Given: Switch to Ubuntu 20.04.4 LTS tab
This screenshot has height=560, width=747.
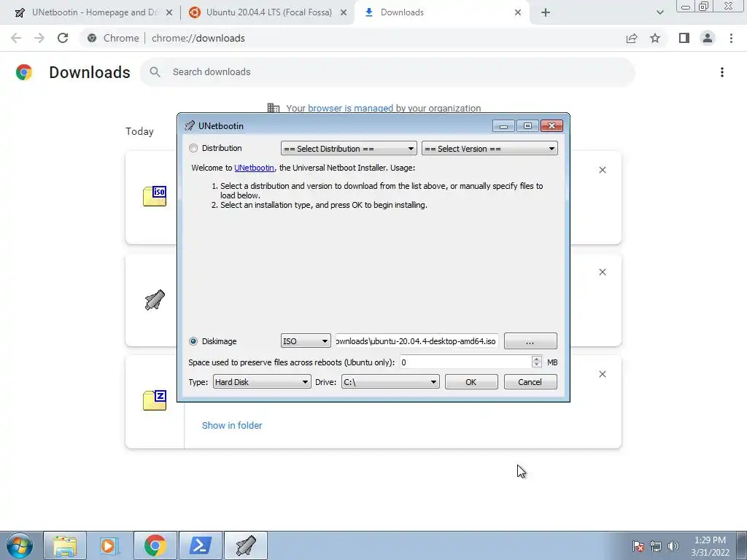Looking at the screenshot, I should (268, 12).
